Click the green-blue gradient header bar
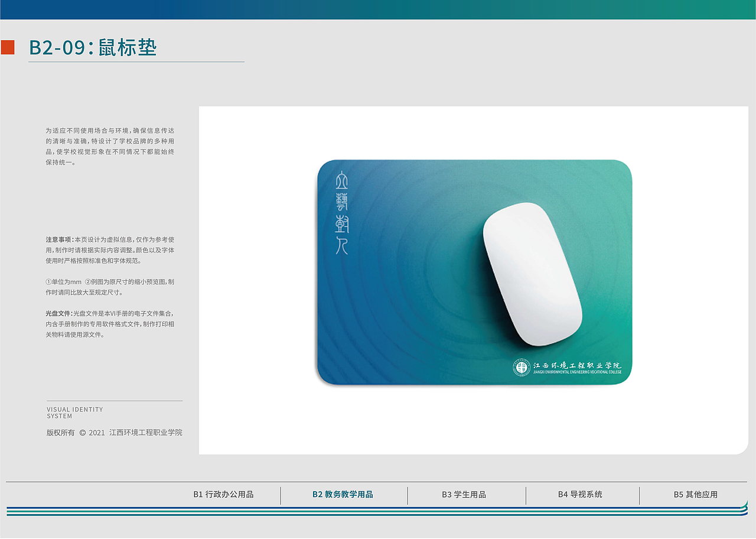This screenshot has height=539, width=756. (378, 9)
